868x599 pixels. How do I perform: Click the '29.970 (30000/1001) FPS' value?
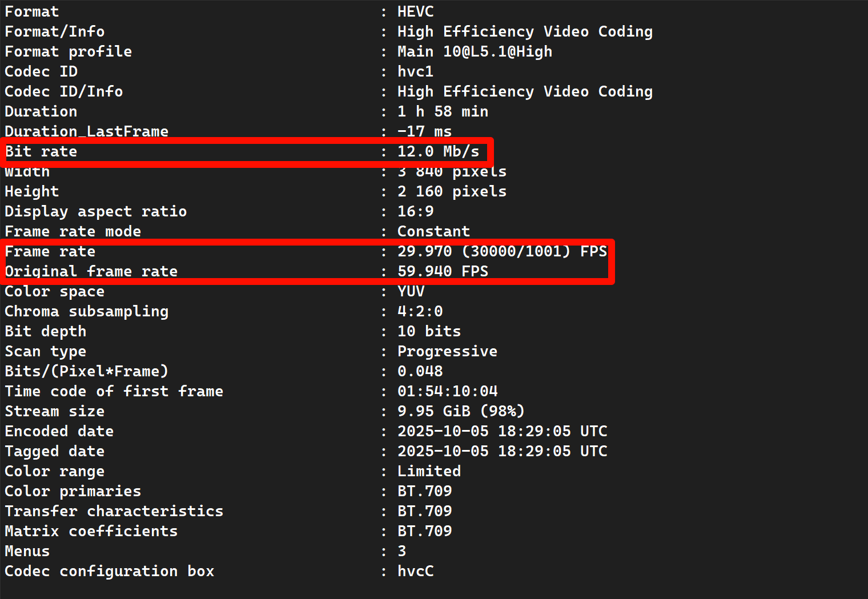click(502, 251)
